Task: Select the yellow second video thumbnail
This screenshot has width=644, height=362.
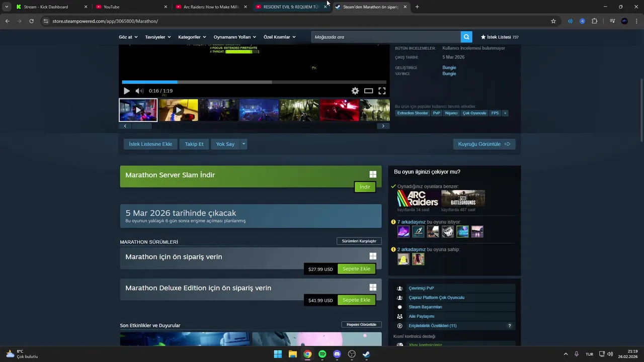Action: (x=179, y=110)
